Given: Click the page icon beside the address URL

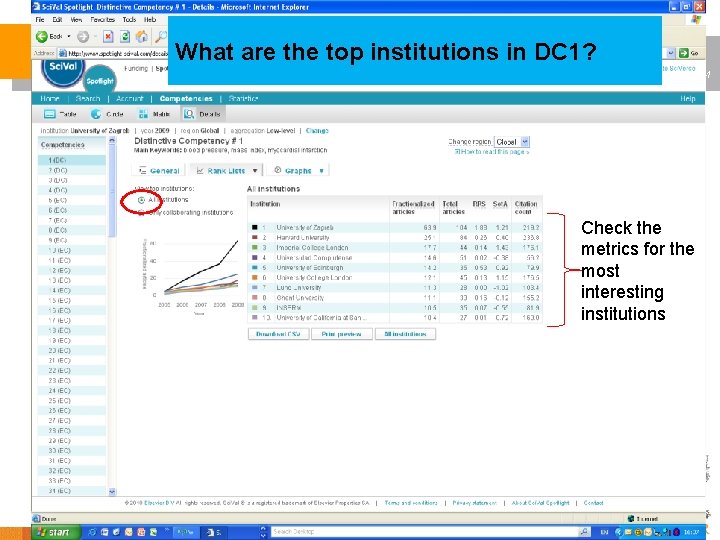Looking at the screenshot, I should pos(63,53).
